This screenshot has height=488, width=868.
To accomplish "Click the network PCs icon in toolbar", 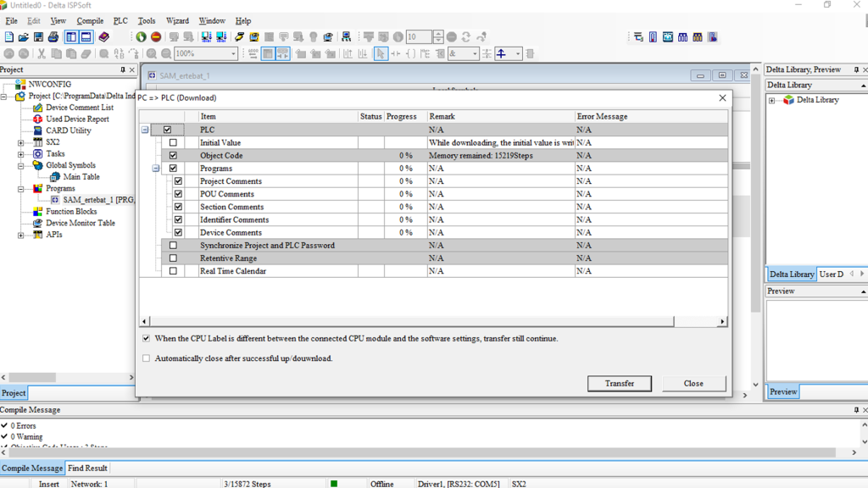I will pos(347,37).
